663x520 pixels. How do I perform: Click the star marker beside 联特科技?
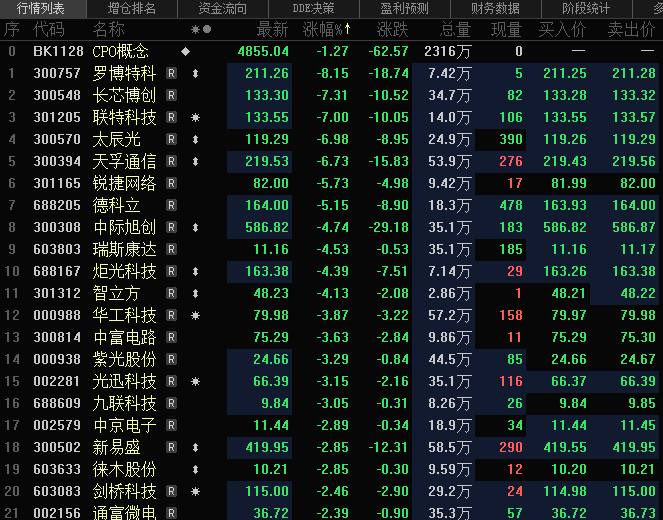coord(195,117)
